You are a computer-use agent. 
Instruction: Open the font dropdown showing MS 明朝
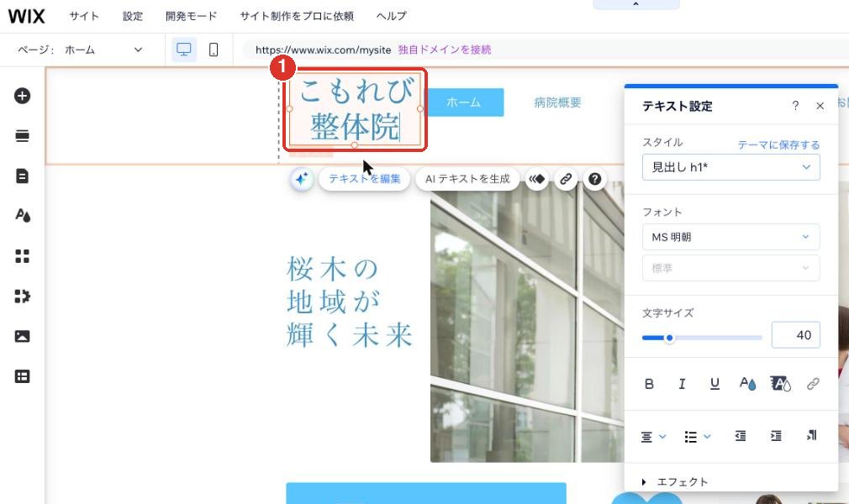click(x=731, y=237)
